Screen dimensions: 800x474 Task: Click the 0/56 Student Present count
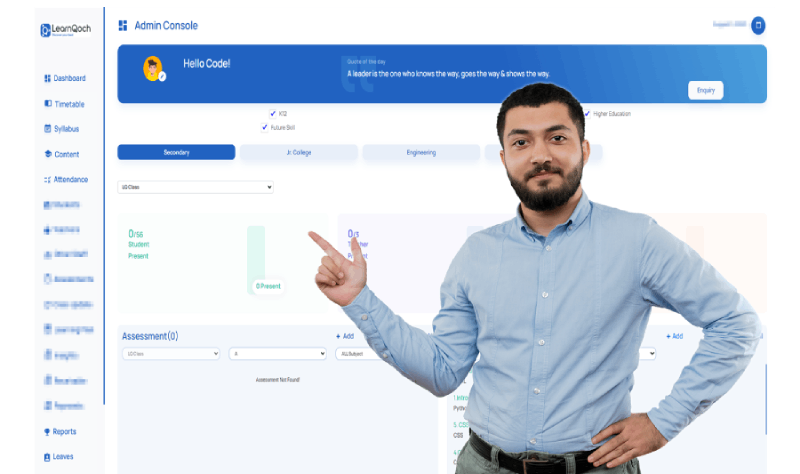(x=138, y=244)
